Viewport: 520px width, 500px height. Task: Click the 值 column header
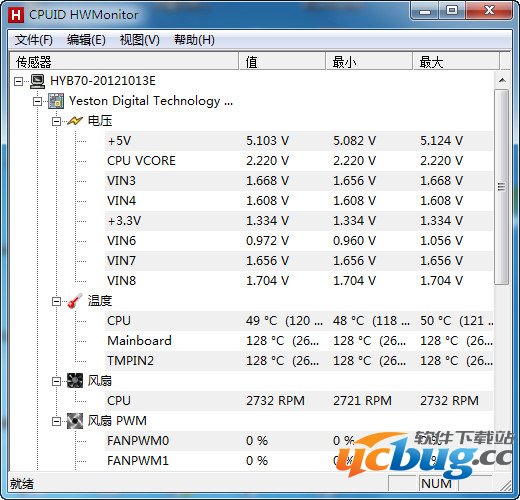coord(282,61)
